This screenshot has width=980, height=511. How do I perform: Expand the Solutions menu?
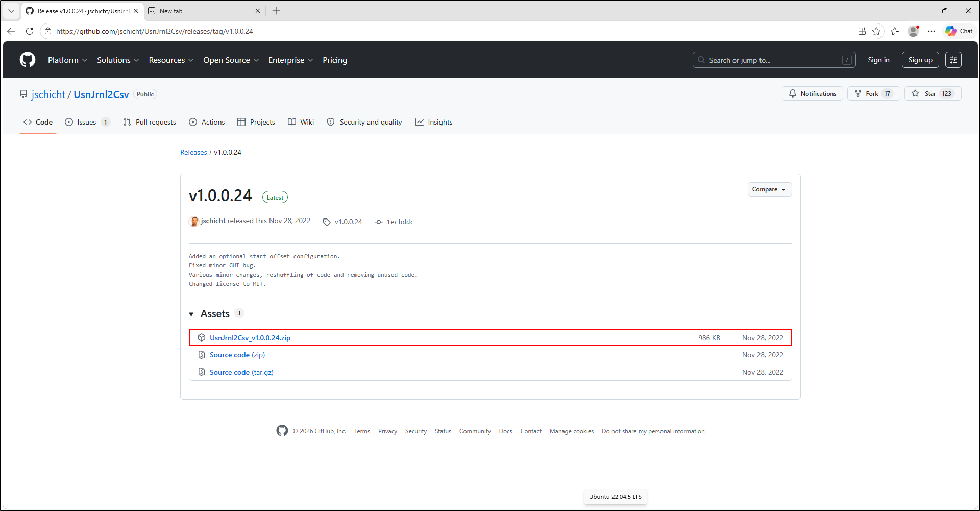click(118, 60)
